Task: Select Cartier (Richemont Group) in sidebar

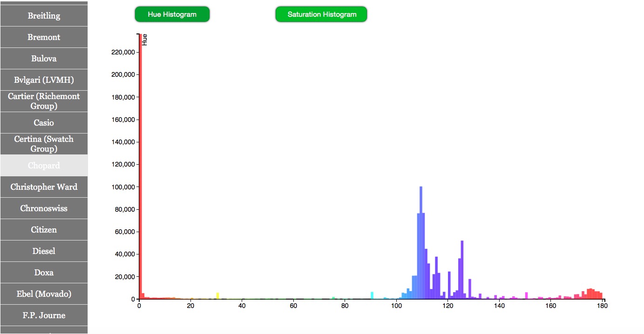Action: pos(44,101)
